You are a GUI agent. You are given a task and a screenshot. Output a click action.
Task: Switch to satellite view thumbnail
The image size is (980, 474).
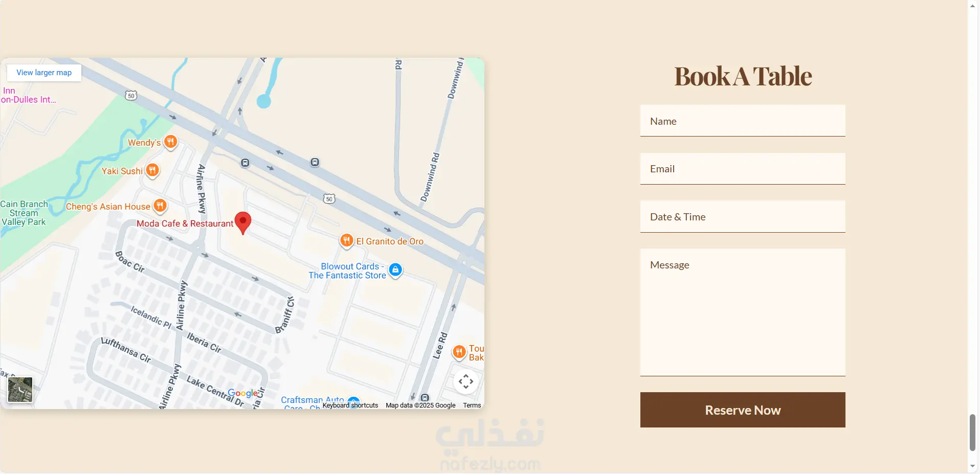[20, 390]
